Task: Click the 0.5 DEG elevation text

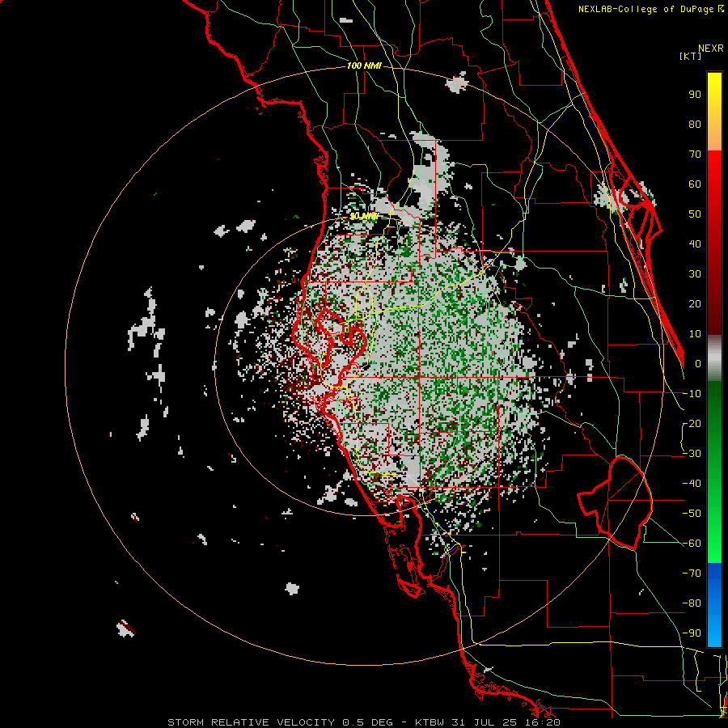Action: (x=368, y=722)
